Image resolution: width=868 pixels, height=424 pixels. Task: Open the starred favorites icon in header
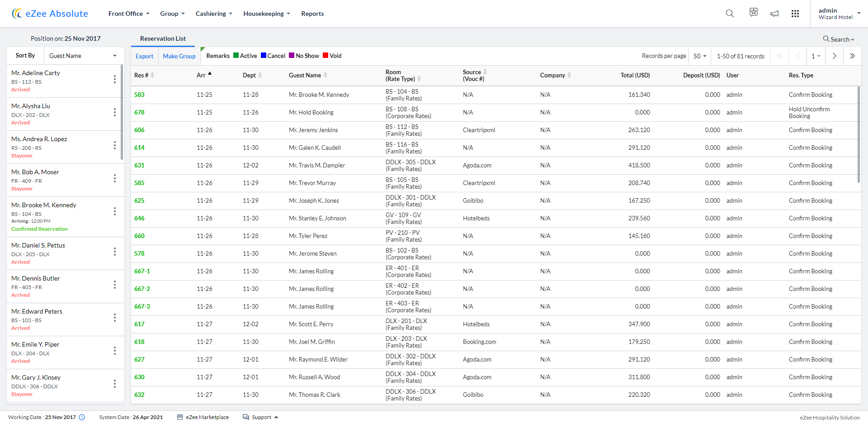753,13
